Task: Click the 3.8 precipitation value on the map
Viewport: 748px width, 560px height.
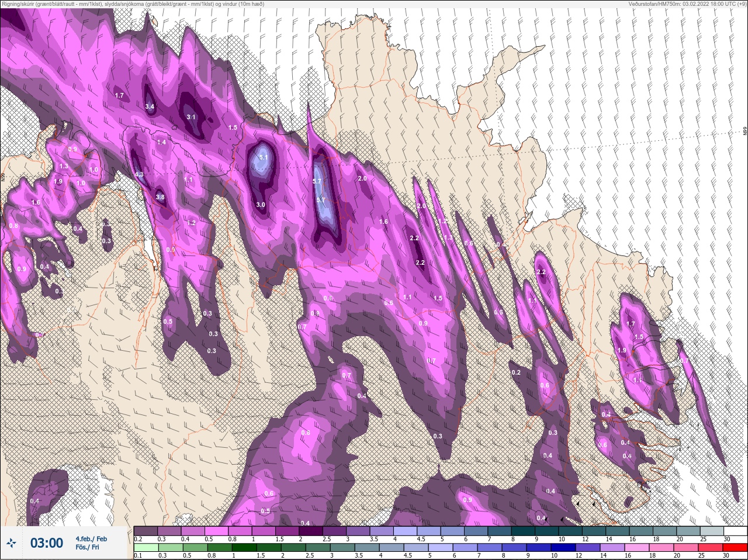Action: [161, 197]
